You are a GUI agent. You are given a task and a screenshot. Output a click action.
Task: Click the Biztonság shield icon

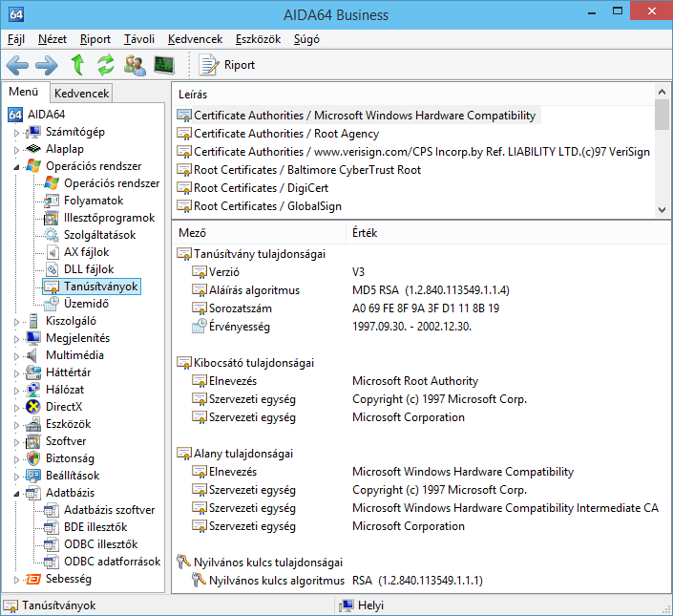click(x=33, y=458)
